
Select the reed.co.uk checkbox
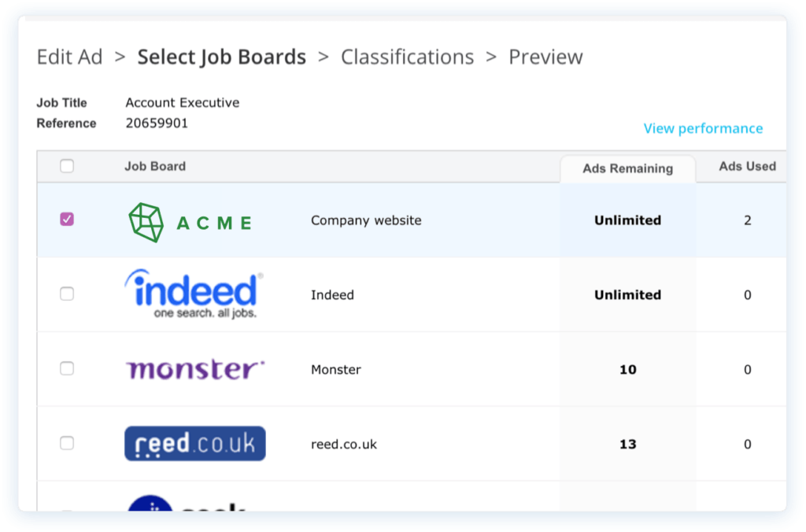click(67, 443)
